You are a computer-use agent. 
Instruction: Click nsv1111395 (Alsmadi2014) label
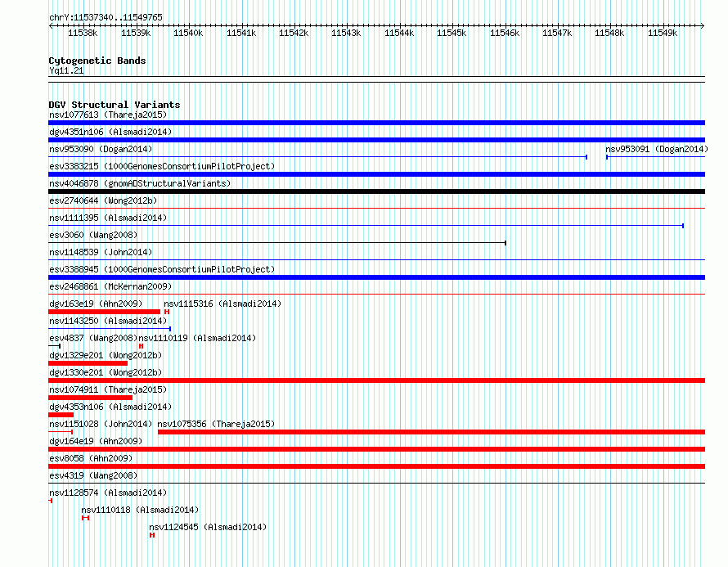pyautogui.click(x=108, y=218)
